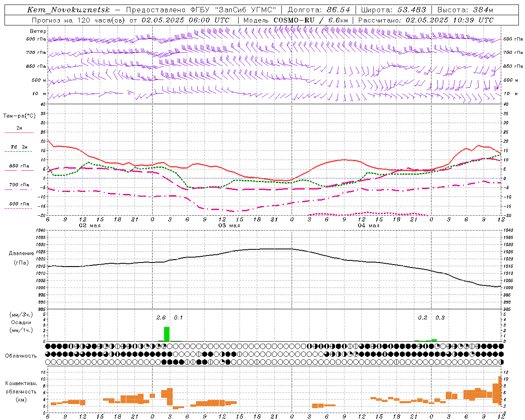The height and width of the screenshot is (420, 525).
Task: Click the 'Td 2м' dew point legend entry
Action: click(x=19, y=147)
